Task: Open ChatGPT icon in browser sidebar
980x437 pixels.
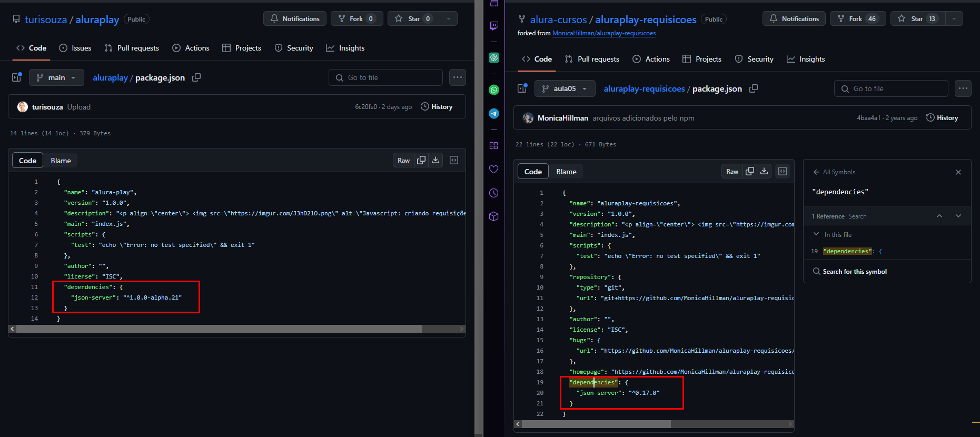Action: coord(494,58)
